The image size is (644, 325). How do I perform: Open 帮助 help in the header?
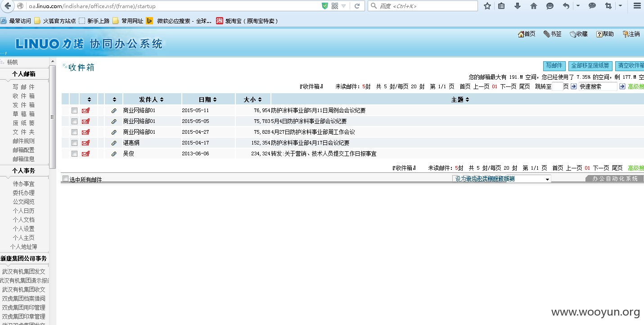(605, 34)
